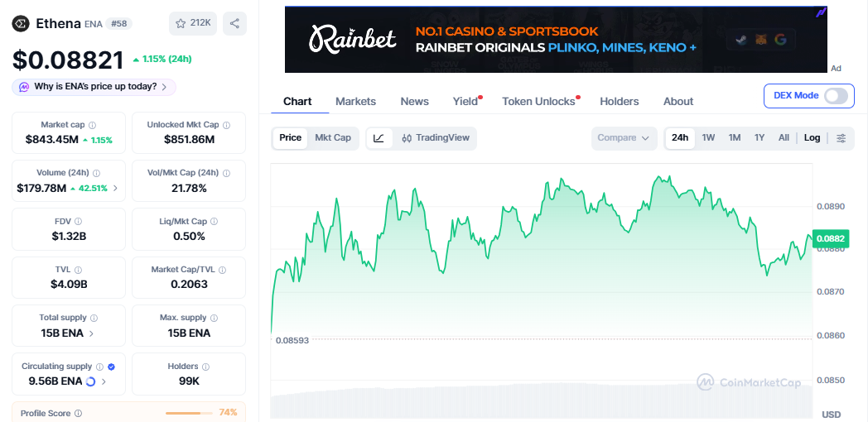Click the Holders info icon
868x422 pixels.
pos(206,367)
